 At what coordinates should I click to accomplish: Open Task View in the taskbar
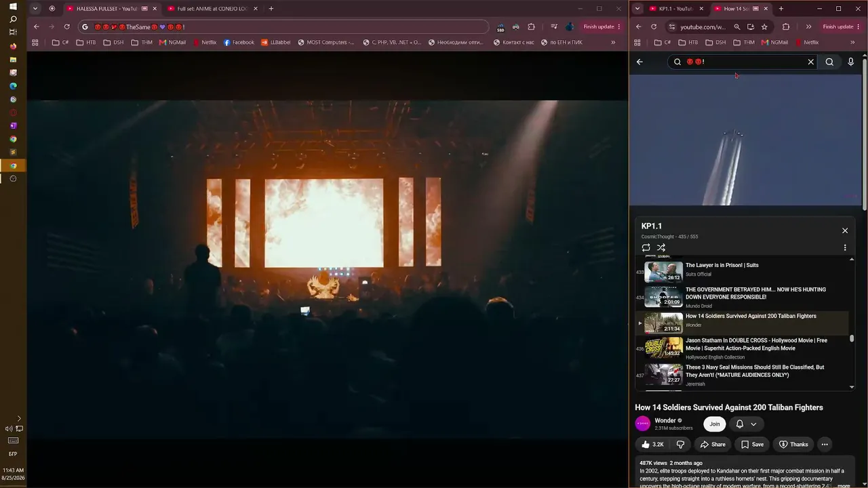tap(13, 32)
